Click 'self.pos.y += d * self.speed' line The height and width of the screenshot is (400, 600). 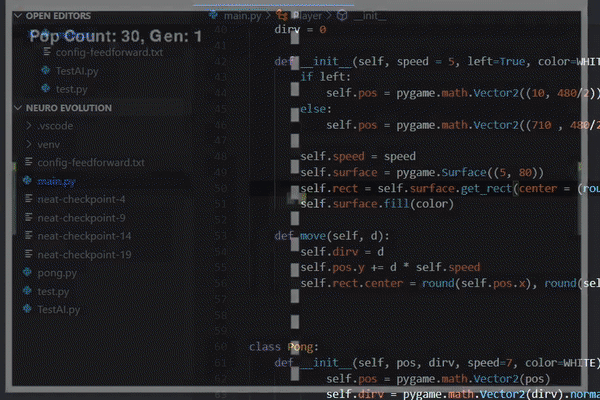pyautogui.click(x=390, y=267)
